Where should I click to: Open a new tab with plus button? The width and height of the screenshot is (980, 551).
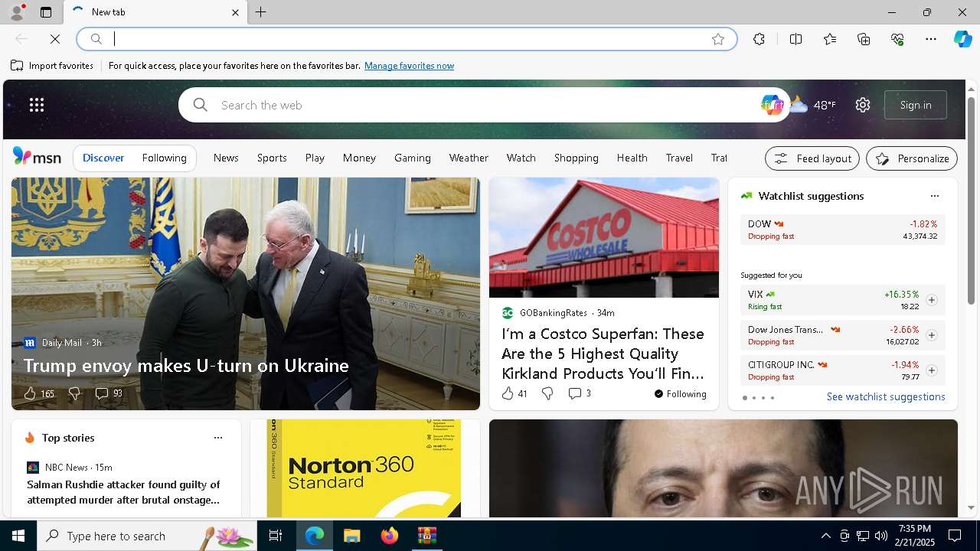[261, 12]
